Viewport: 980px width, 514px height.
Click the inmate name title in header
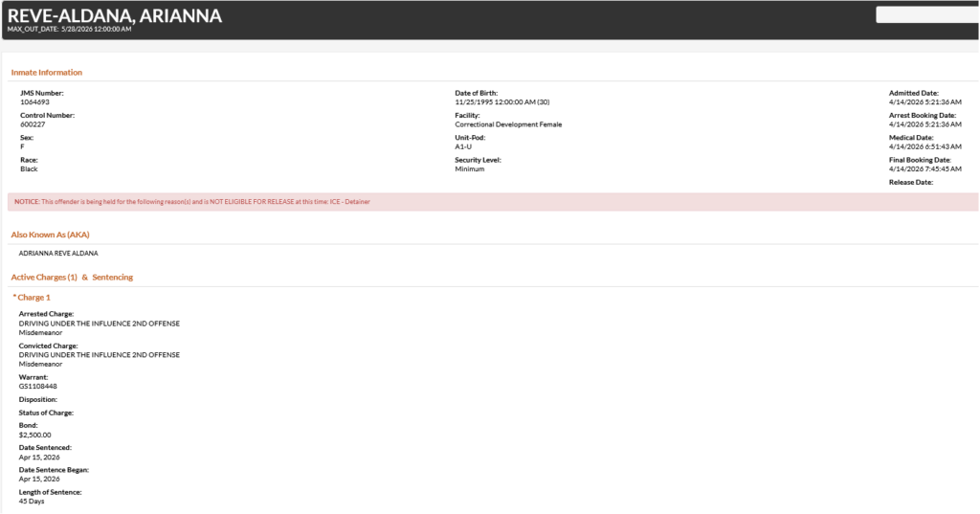115,15
